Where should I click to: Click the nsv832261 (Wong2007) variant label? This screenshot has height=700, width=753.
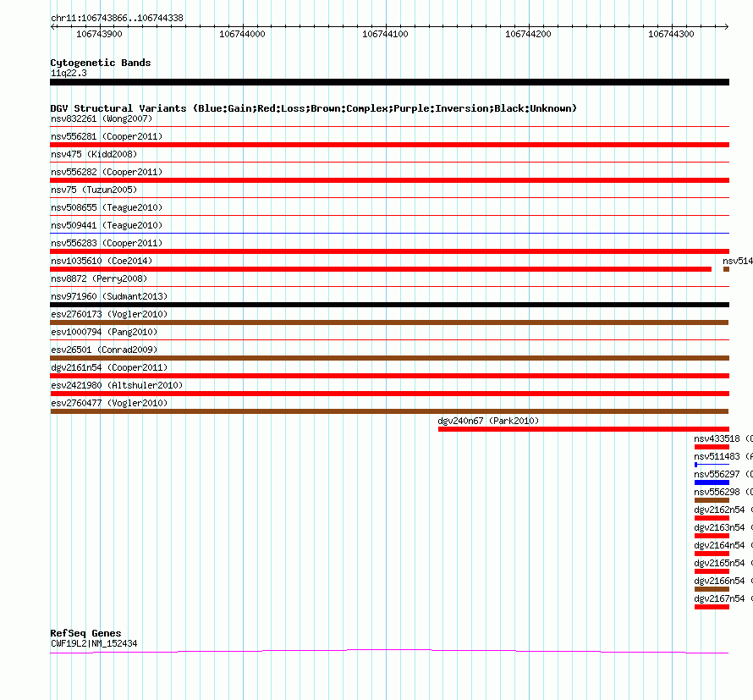[102, 119]
